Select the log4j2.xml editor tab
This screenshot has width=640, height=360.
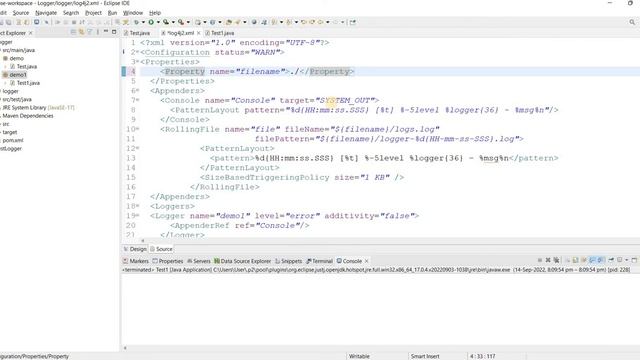[x=178, y=33]
